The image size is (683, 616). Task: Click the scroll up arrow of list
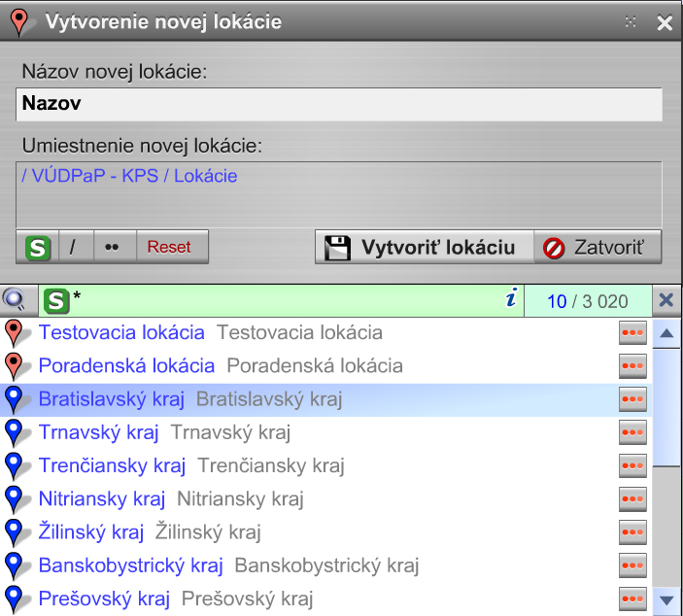pyautogui.click(x=666, y=333)
